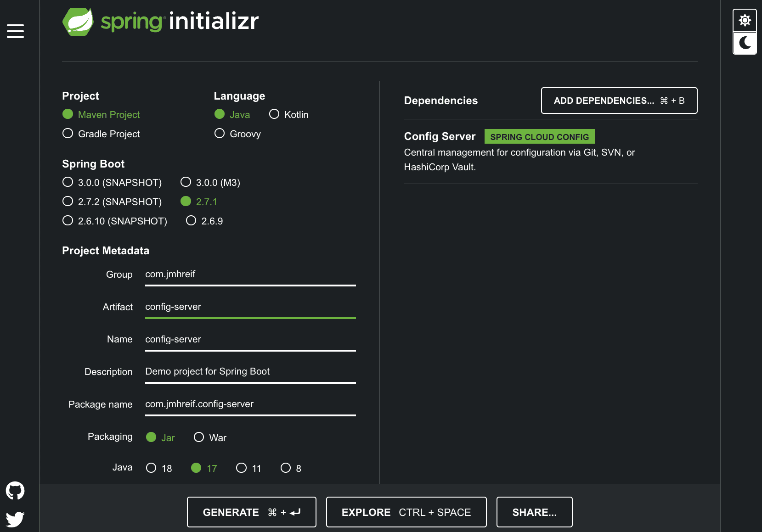762x532 pixels.
Task: Select Spring Boot 2.6.10 (SNAPSHOT)
Action: pyautogui.click(x=115, y=221)
